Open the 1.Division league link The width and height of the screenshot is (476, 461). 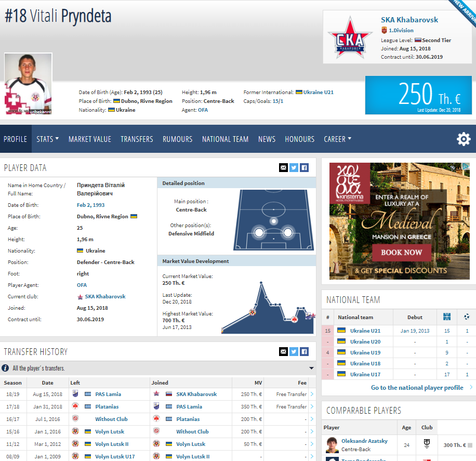pos(401,30)
